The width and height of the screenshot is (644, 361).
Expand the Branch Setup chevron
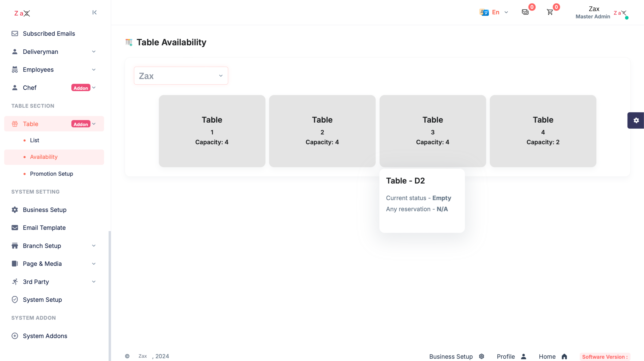[x=94, y=246]
